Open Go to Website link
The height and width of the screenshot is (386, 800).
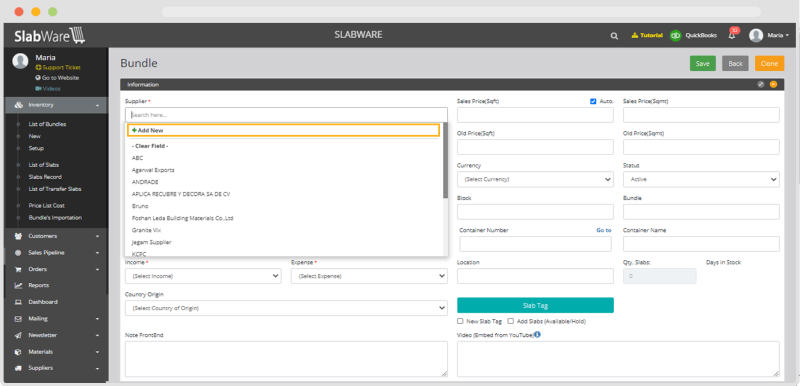coord(57,78)
